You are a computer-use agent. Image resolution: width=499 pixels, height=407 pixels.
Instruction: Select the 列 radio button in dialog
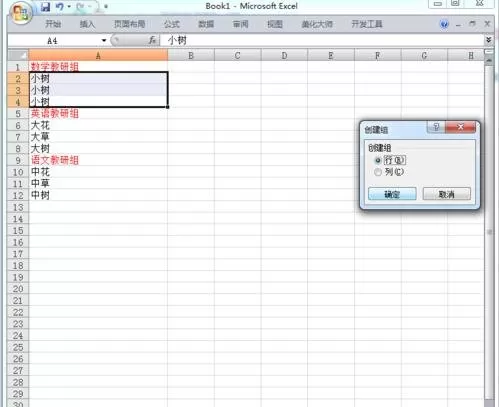(x=378, y=172)
